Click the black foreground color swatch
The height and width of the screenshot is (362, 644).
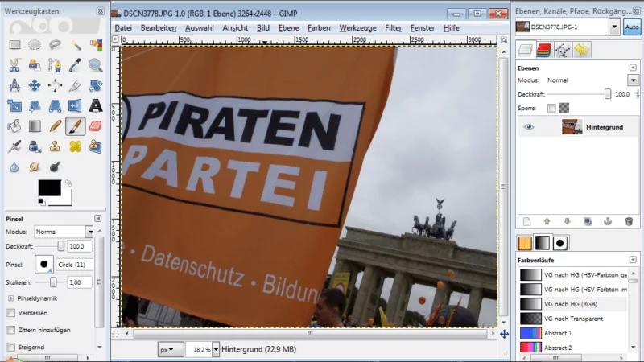click(x=50, y=188)
